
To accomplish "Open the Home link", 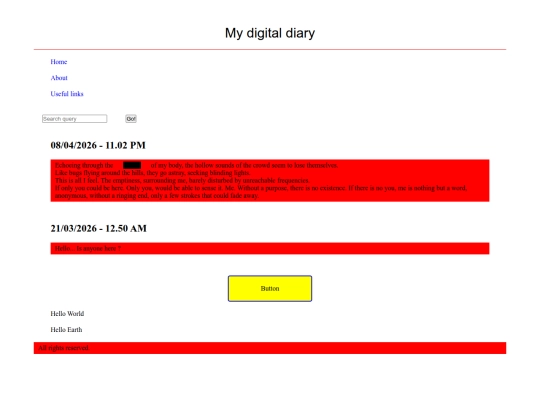I will (59, 62).
